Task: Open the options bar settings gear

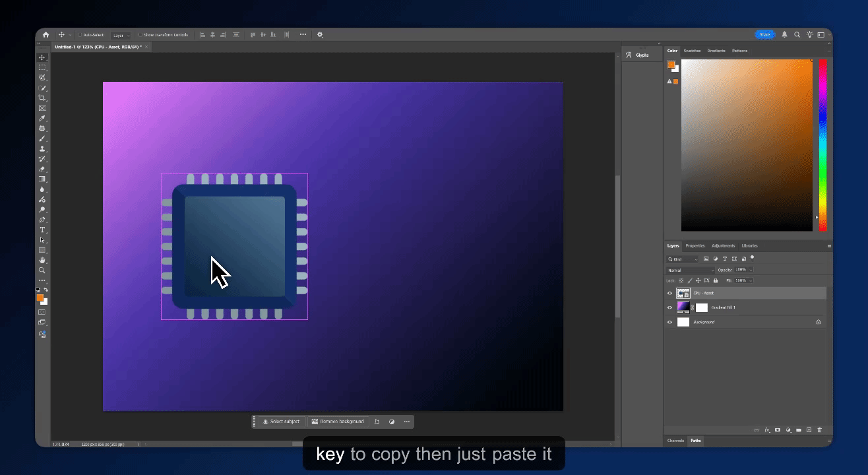Action: pyautogui.click(x=320, y=34)
